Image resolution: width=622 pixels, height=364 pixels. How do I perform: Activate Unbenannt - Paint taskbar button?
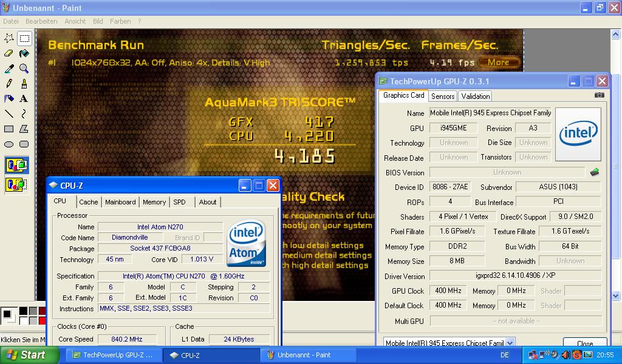coord(309,356)
